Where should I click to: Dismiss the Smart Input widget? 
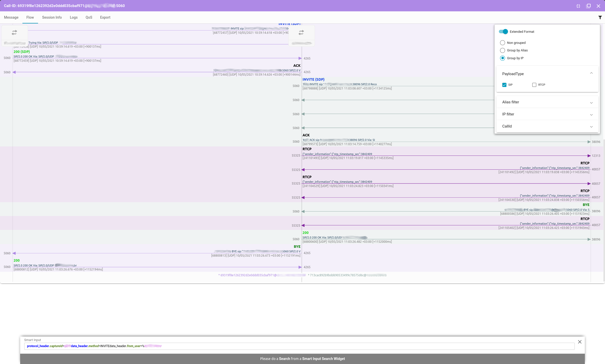[580, 342]
